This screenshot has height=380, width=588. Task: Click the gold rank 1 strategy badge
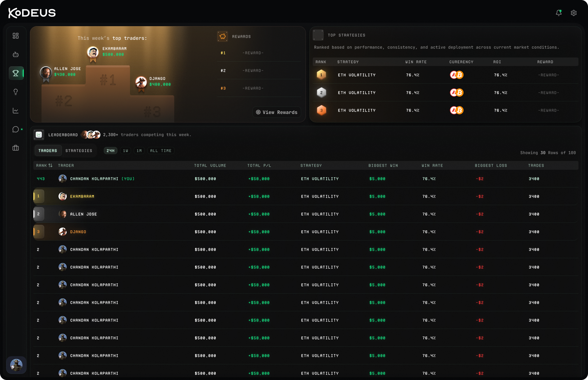pos(321,75)
